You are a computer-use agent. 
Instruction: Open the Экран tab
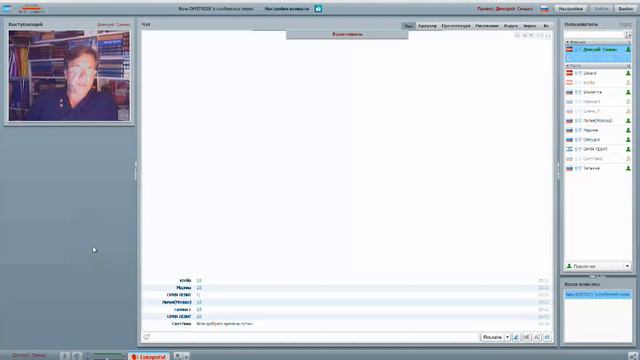(x=530, y=26)
